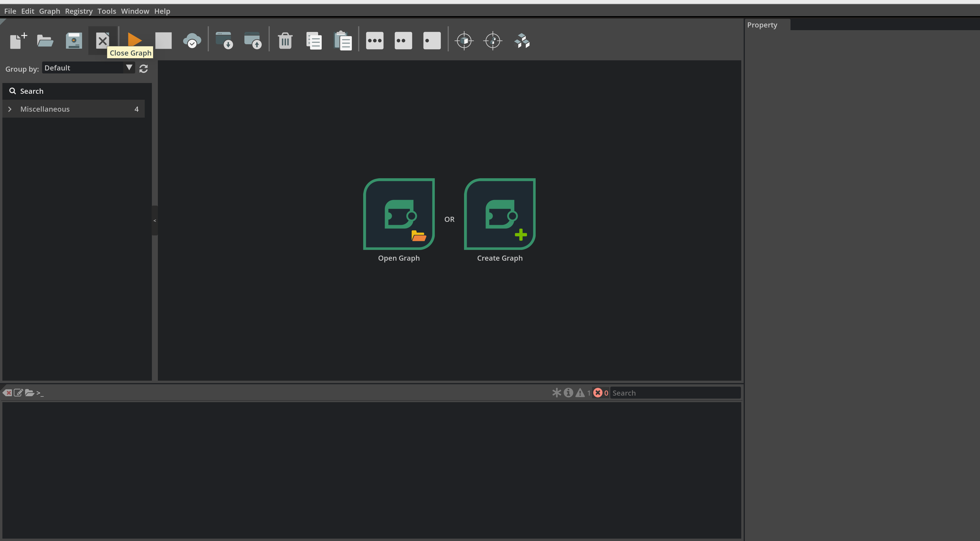The height and width of the screenshot is (541, 980).
Task: Click the component list Search field
Action: (77, 91)
